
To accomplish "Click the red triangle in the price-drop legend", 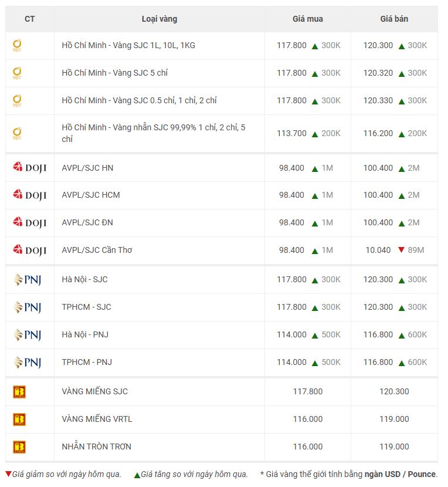I will [x=8, y=474].
